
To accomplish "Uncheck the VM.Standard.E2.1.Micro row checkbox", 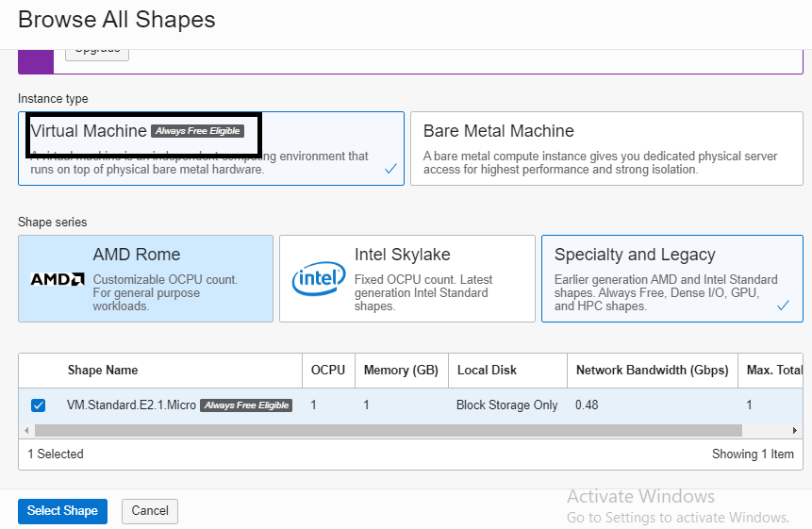I will click(38, 405).
